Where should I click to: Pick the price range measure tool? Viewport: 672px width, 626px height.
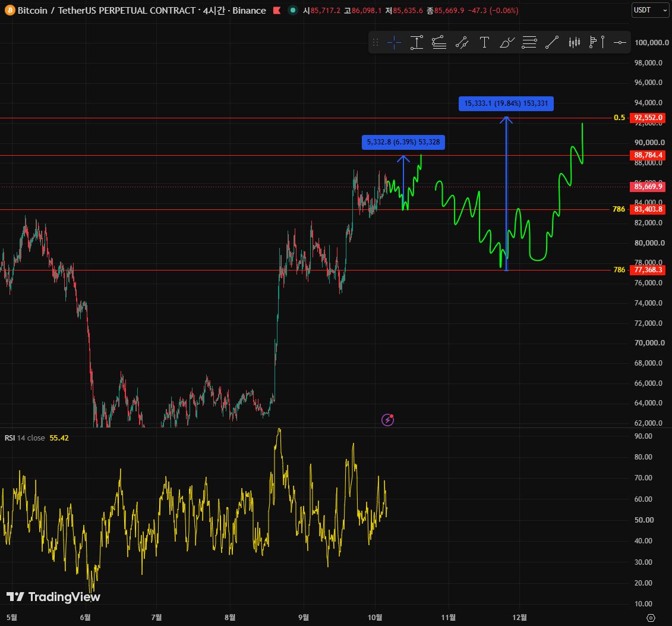417,42
